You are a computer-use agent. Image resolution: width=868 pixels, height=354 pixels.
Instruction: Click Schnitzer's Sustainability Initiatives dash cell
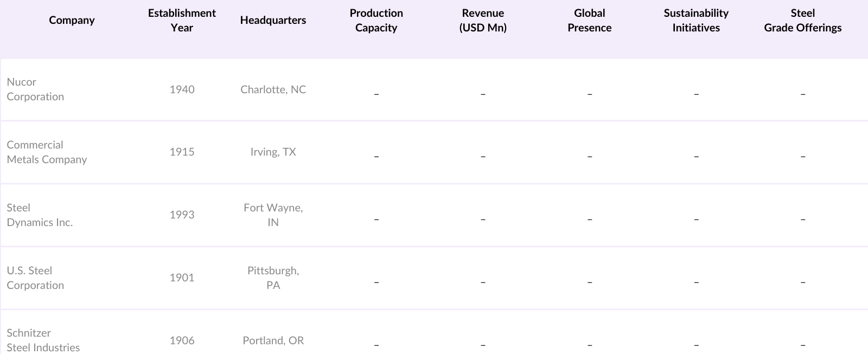tap(696, 345)
